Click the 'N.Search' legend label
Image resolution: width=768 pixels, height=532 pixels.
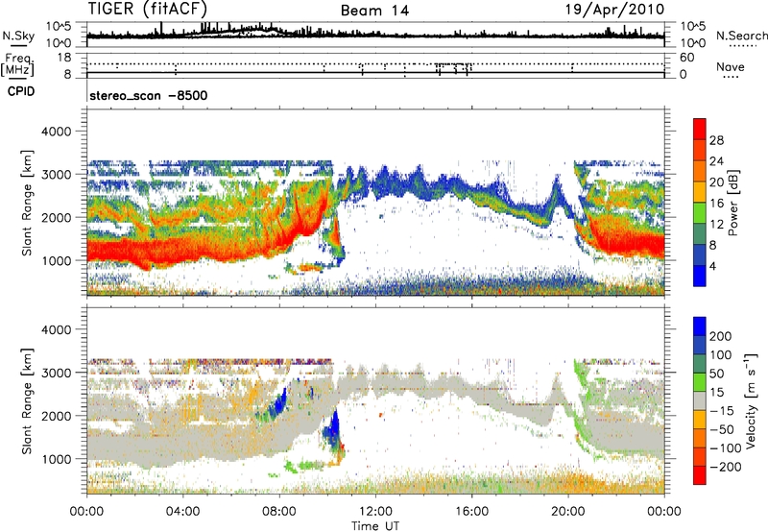741,36
